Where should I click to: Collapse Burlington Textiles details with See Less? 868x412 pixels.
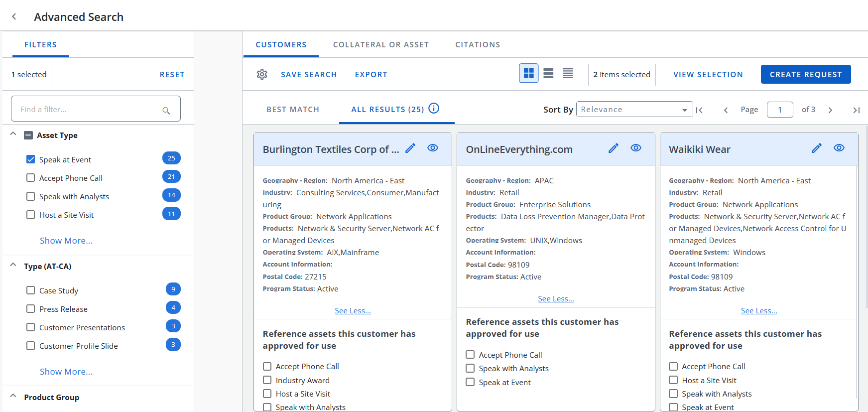point(353,311)
